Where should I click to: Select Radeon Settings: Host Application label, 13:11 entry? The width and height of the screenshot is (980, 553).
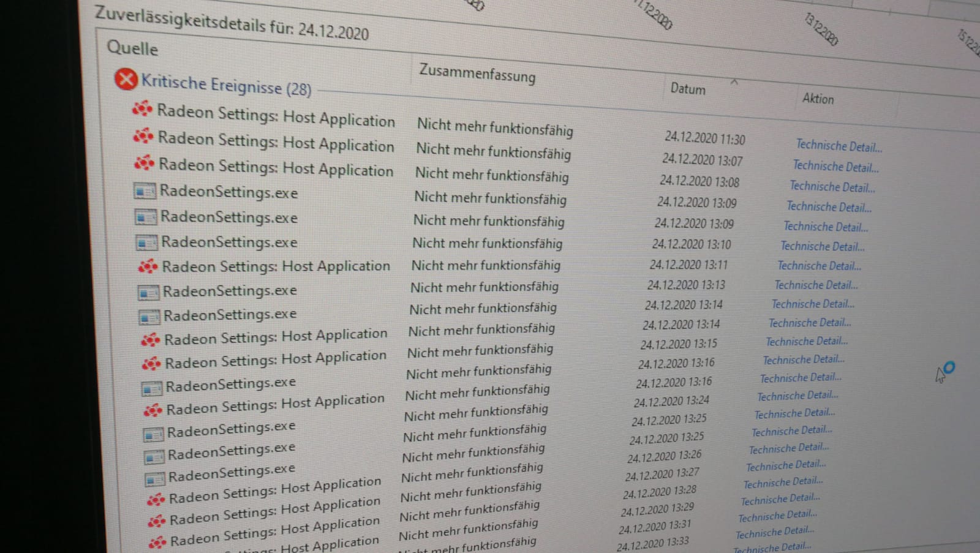276,266
